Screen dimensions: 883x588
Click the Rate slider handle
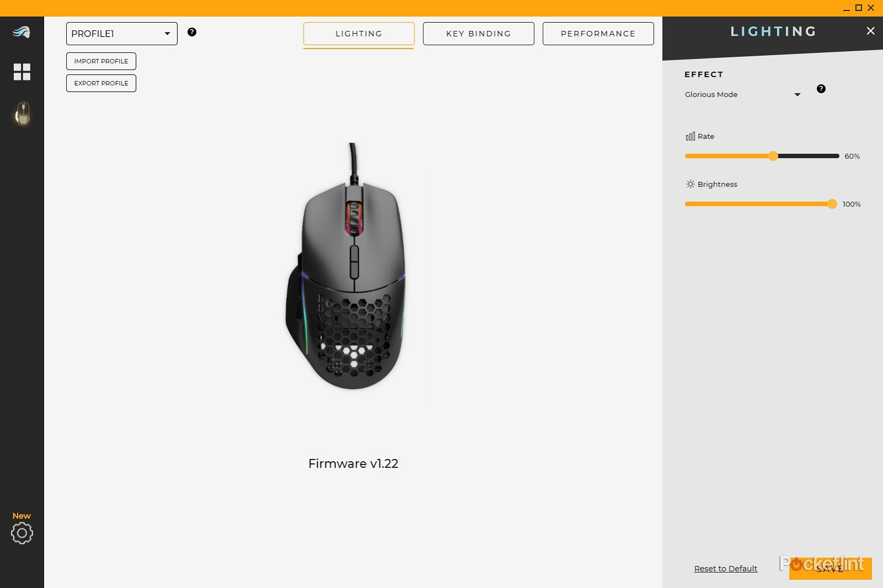[x=773, y=156]
